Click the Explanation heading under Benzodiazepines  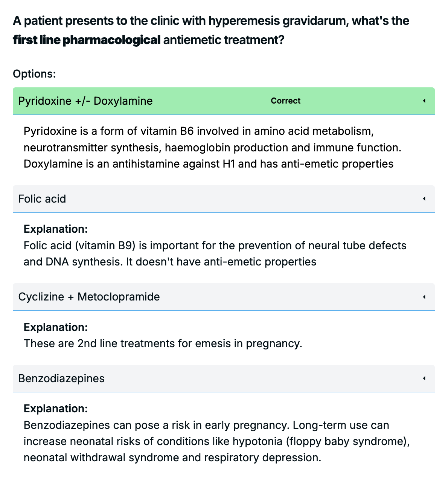[x=56, y=409]
